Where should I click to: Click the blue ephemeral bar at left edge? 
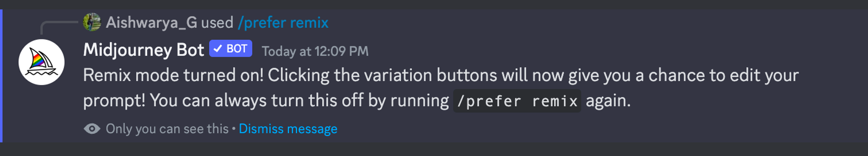[x=1, y=76]
